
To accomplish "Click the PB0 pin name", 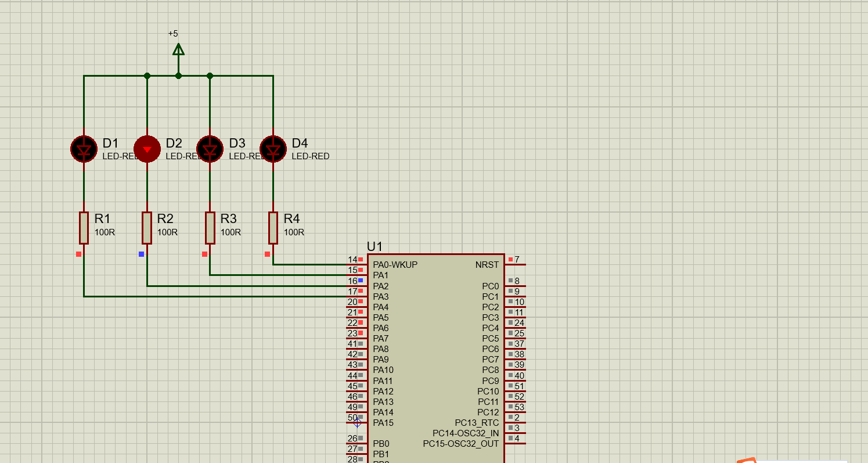I will coord(381,444).
